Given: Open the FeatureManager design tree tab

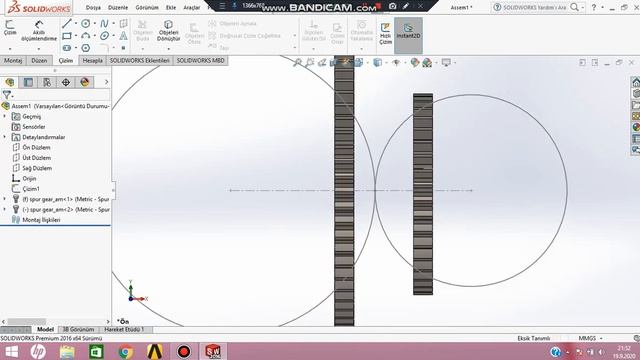Looking at the screenshot, I should (10, 82).
